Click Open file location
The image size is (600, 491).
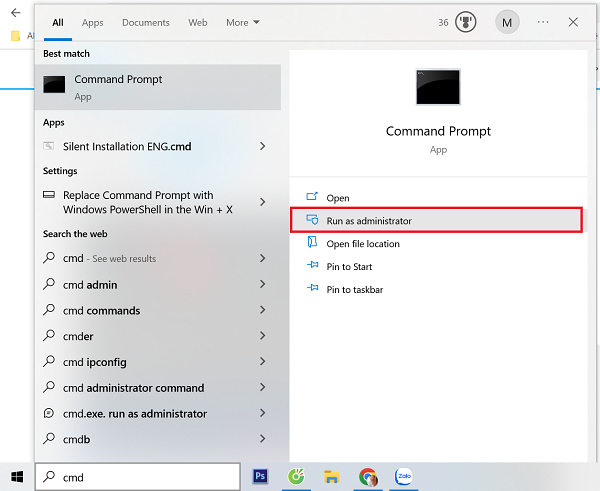[x=363, y=244]
